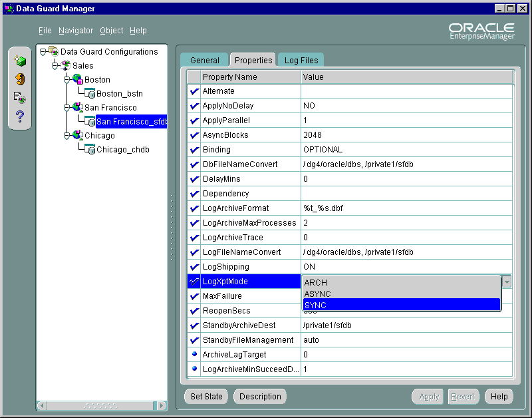Open the LogXptMode dropdown arrow

(x=507, y=281)
